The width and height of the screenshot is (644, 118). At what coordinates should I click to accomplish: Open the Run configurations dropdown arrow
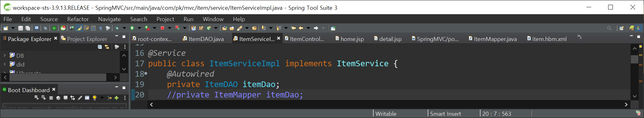[x=139, y=28]
